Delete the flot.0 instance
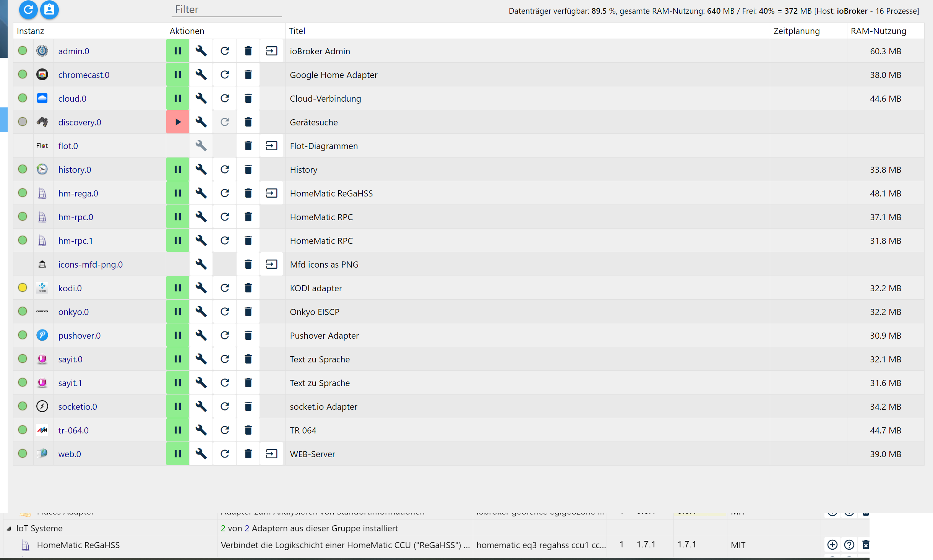 click(x=248, y=146)
